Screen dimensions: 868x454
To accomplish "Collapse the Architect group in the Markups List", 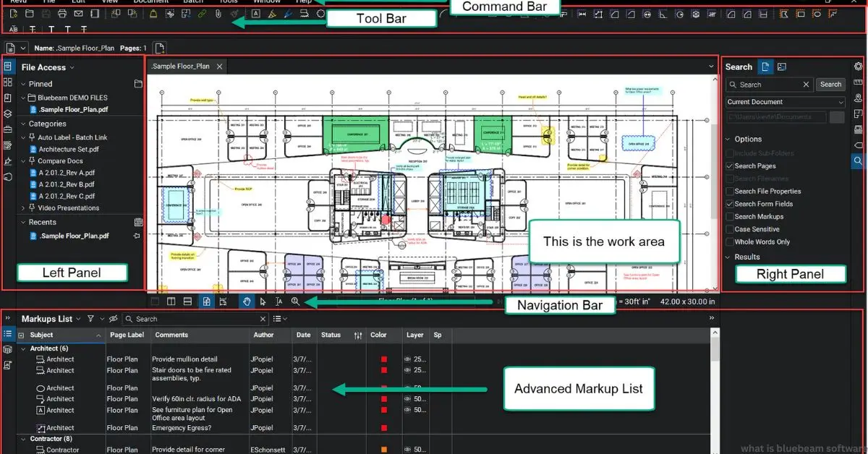I will [x=23, y=348].
